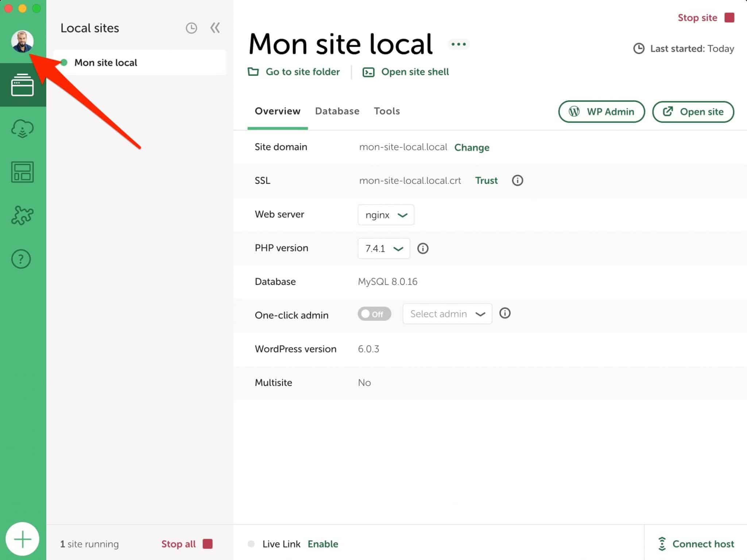This screenshot has height=560, width=747.
Task: Open the Help question mark icon
Action: point(21,259)
